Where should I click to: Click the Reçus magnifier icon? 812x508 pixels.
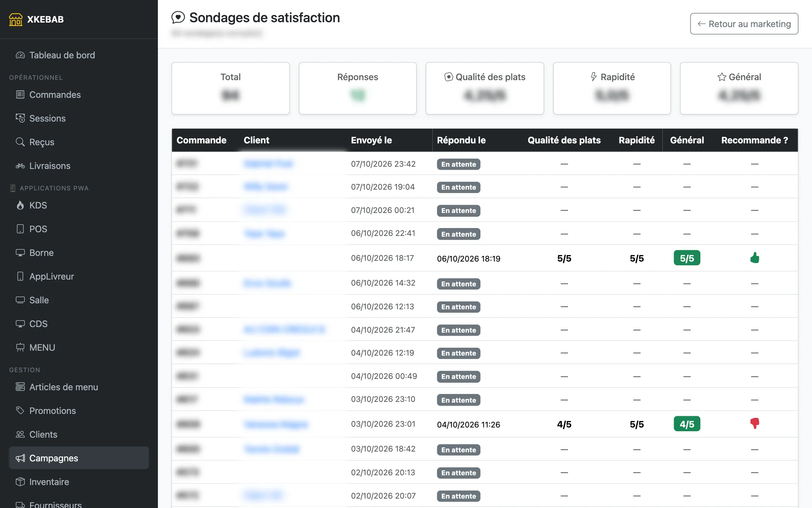[x=20, y=142]
